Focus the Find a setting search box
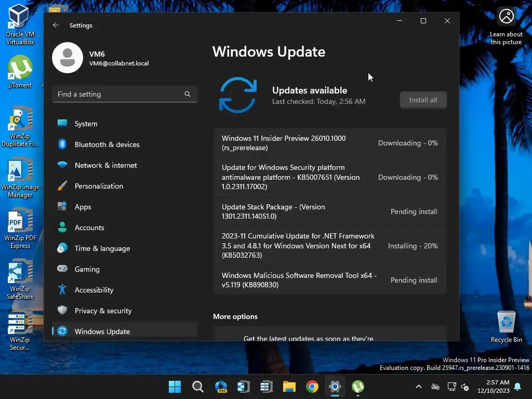532x399 pixels. tap(125, 94)
